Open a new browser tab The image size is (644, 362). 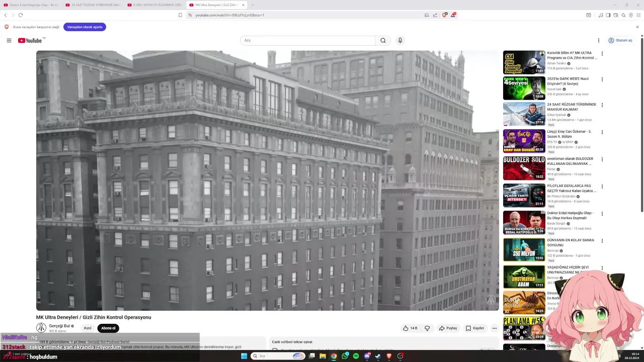click(253, 5)
